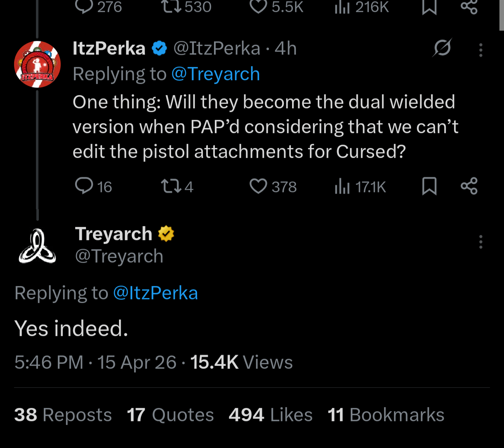
Task: Open more options for ItzPerka's tweet
Action: tap(480, 50)
